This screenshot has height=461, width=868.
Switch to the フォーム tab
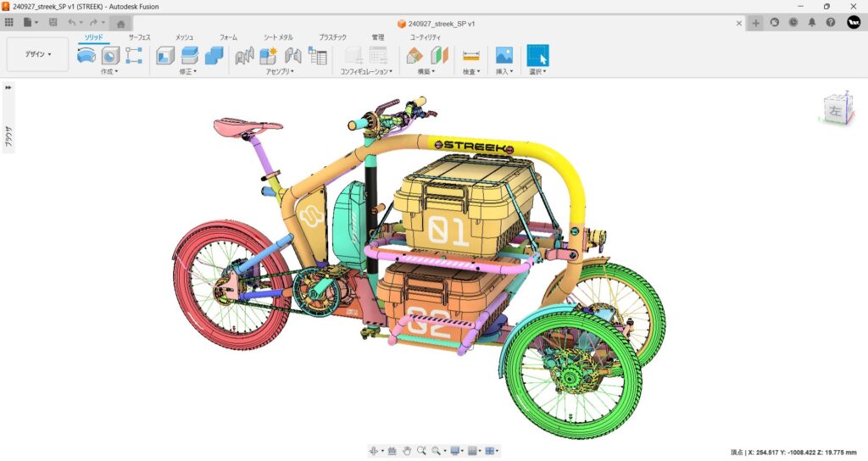(228, 37)
